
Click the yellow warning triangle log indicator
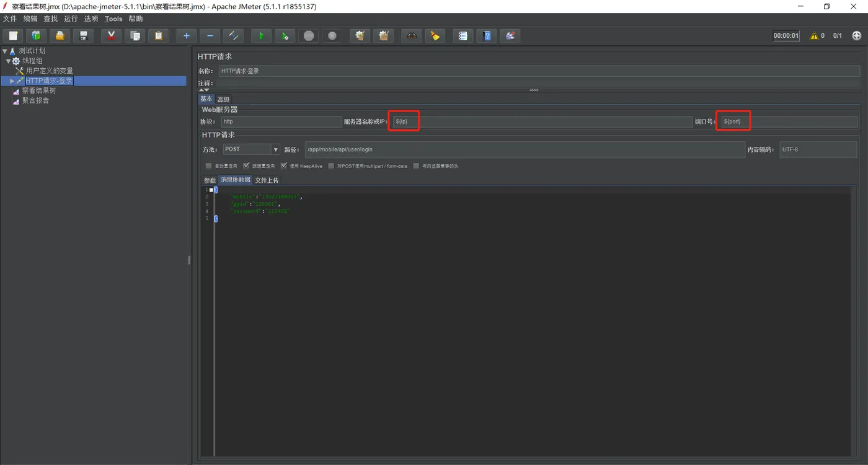[x=814, y=36]
